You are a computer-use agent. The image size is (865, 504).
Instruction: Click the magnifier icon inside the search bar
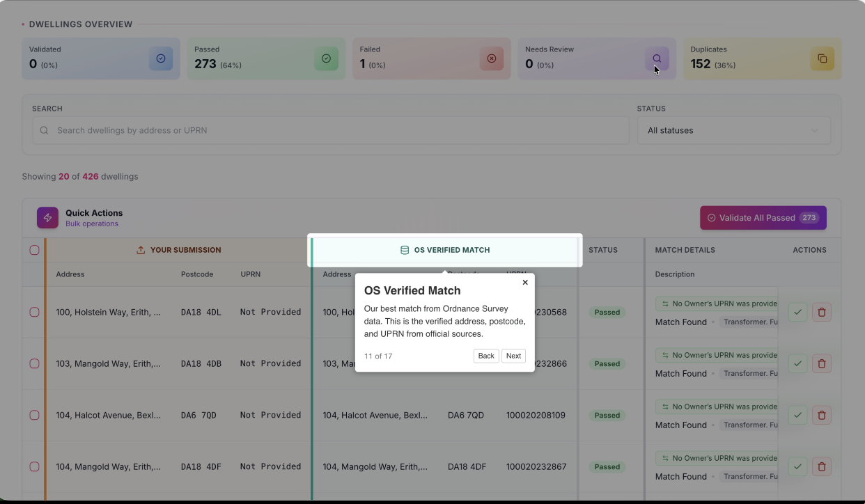(44, 130)
